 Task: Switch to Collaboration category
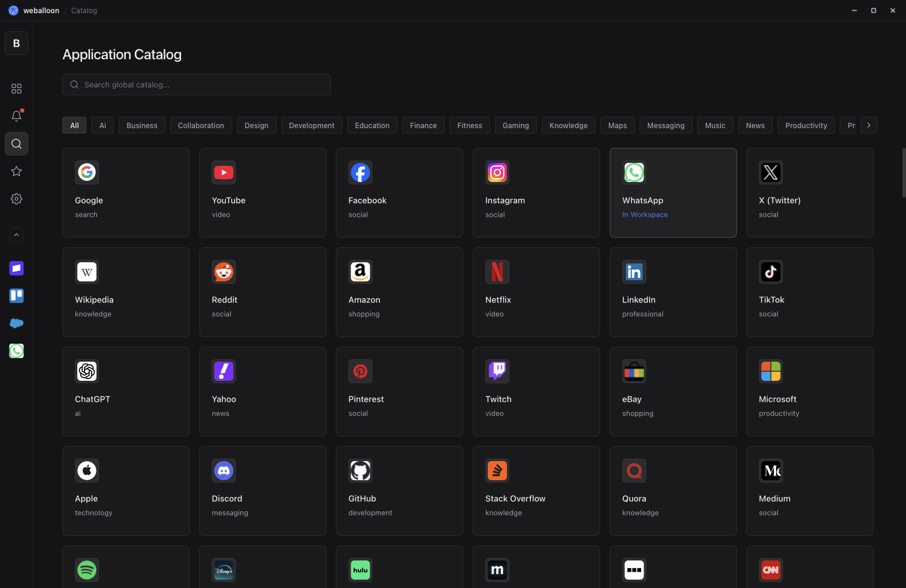201,126
